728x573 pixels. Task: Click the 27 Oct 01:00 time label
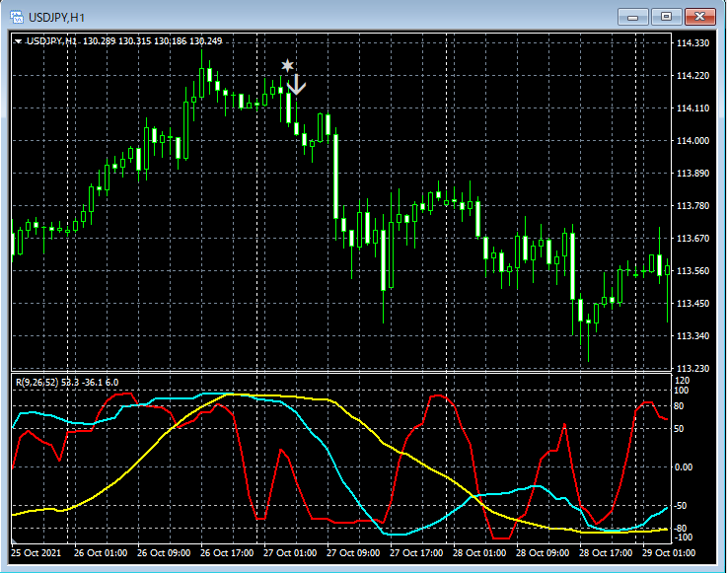tap(290, 553)
